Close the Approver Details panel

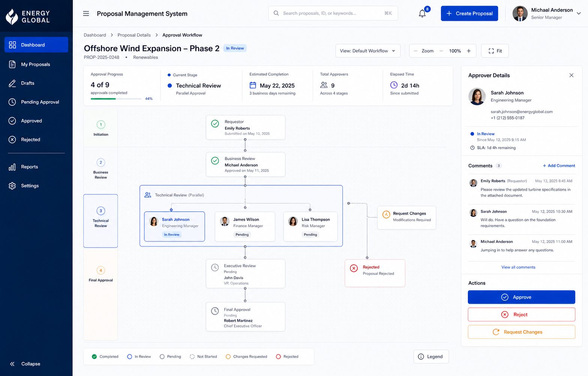571,75
